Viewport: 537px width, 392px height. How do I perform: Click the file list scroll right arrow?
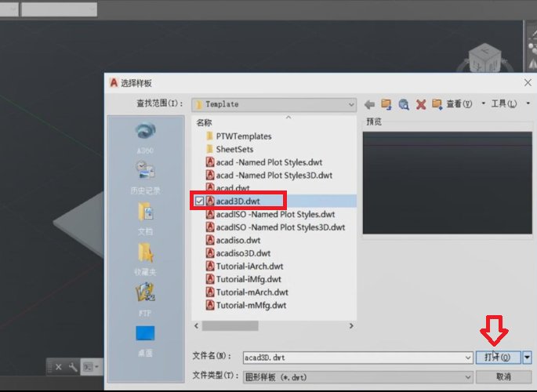tap(351, 326)
